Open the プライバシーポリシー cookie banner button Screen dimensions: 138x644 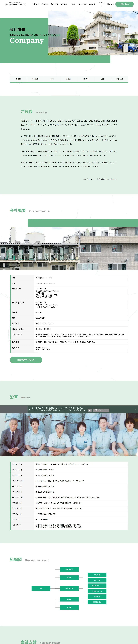pyautogui.click(x=101, y=410)
